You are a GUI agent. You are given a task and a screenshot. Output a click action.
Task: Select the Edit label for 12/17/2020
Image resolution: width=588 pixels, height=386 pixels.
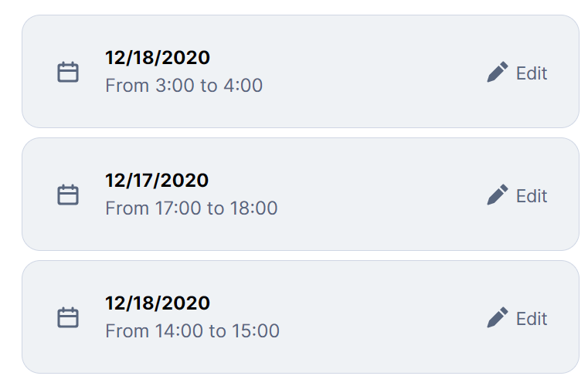click(x=532, y=196)
